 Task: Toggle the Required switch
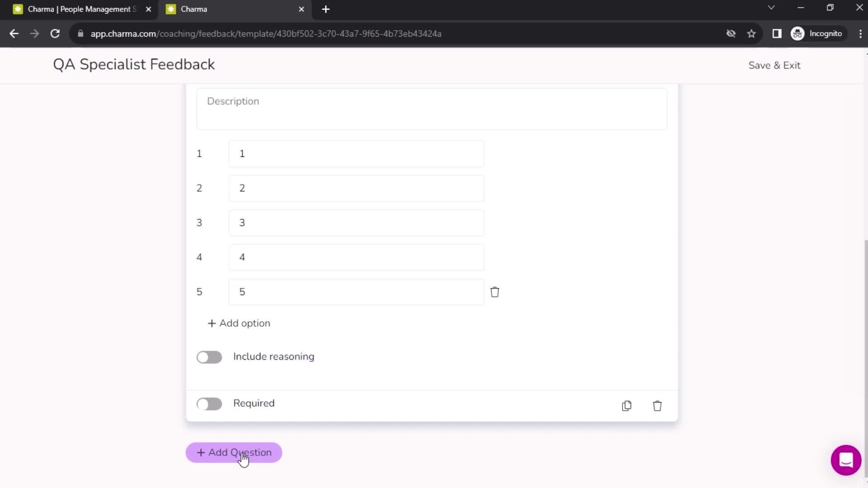point(209,404)
